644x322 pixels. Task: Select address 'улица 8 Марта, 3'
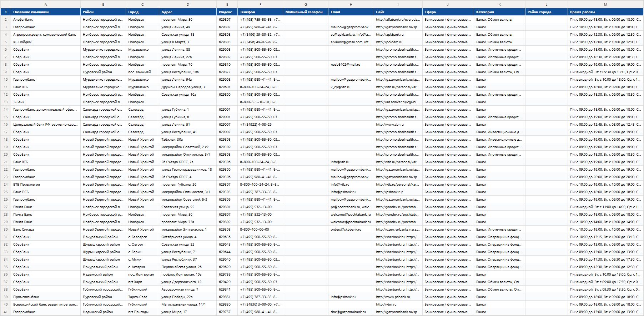click(188, 42)
